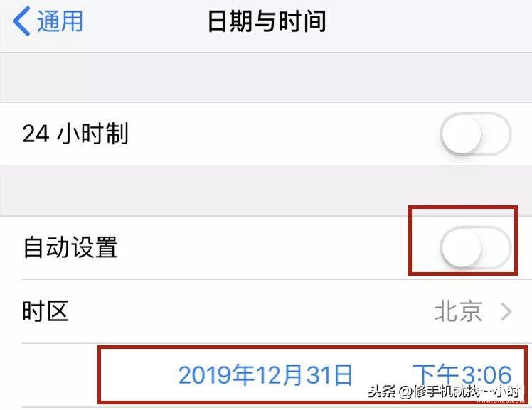Open the 时区 row chevron arrow
Screen dimensions: 532x410
pyautogui.click(x=506, y=312)
